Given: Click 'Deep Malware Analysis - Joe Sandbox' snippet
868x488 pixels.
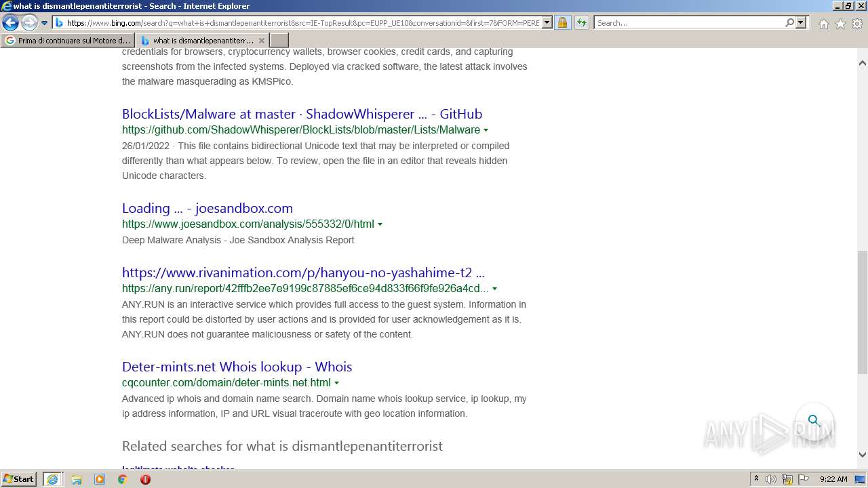Looking at the screenshot, I should [x=238, y=240].
